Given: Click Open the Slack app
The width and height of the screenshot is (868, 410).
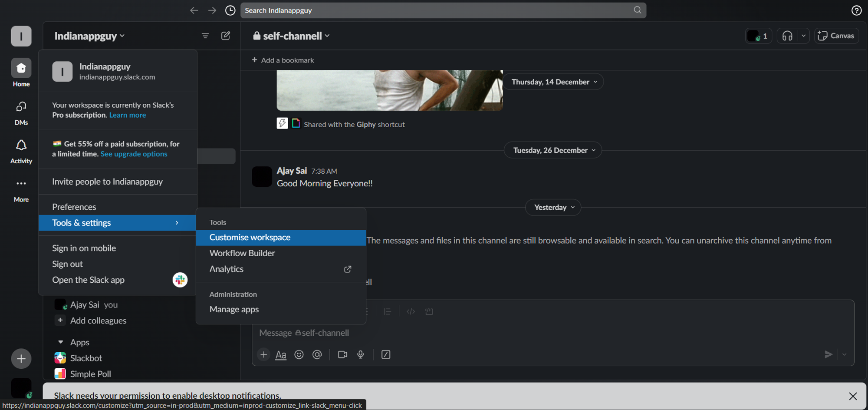Looking at the screenshot, I should 117,280.
